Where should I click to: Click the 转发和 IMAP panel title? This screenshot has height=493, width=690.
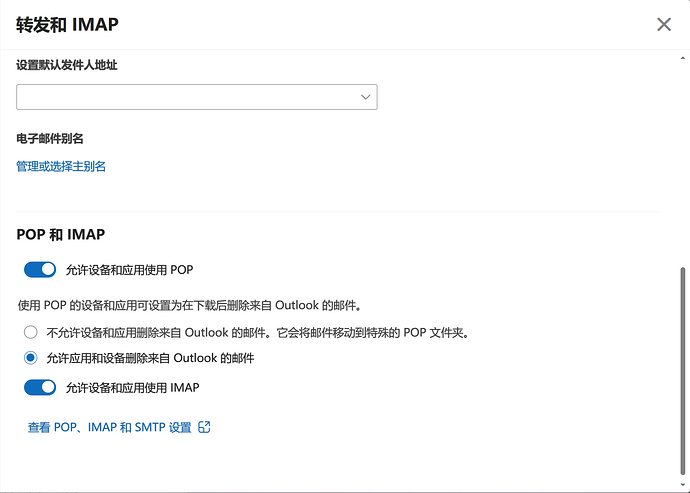[67, 24]
